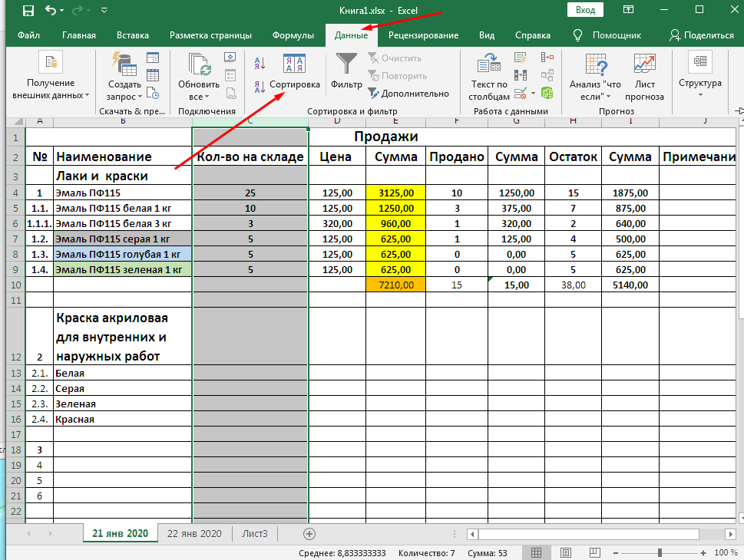Click Show Queries icon in Скачать group

coord(153,58)
